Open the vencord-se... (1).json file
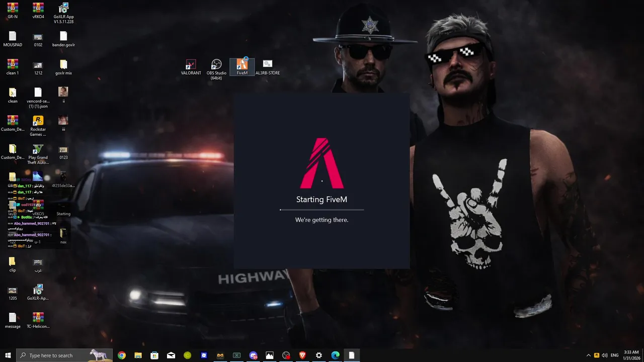The width and height of the screenshot is (644, 362). [x=38, y=98]
